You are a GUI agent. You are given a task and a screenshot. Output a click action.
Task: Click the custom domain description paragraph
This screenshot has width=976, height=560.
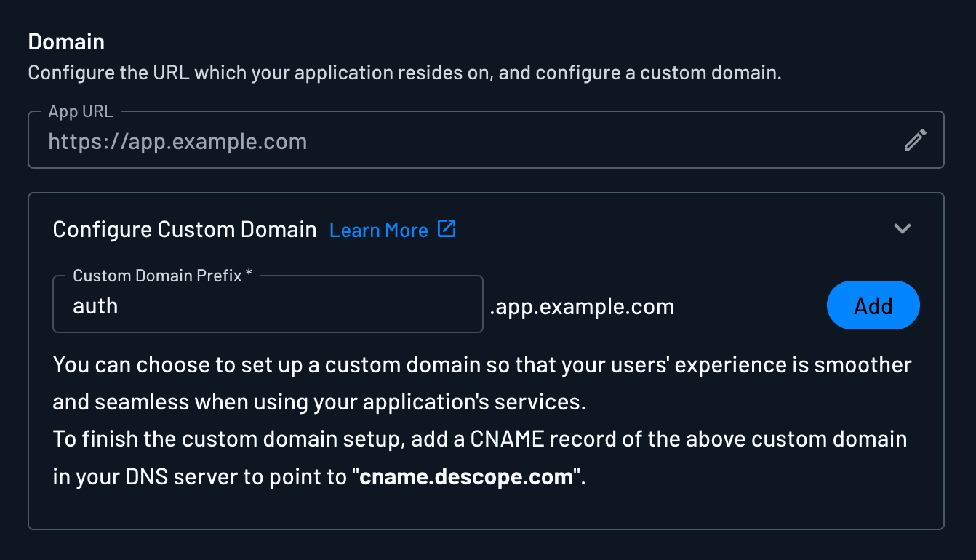[x=480, y=383]
